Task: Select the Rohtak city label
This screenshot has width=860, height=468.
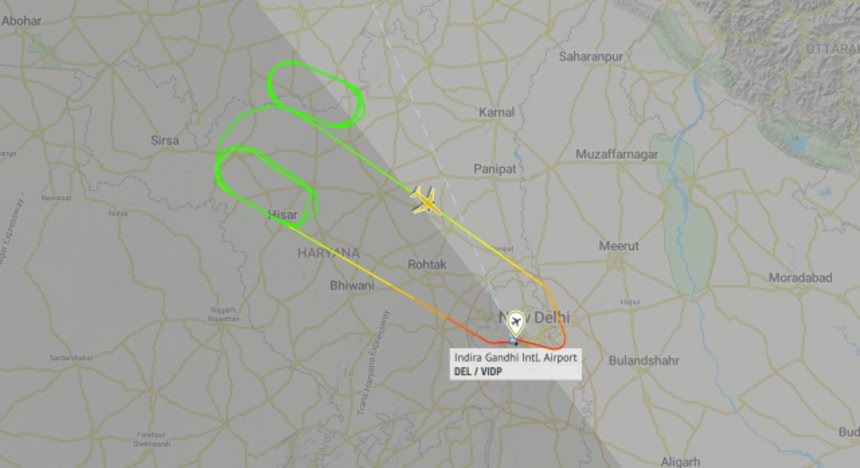Action: tap(427, 264)
